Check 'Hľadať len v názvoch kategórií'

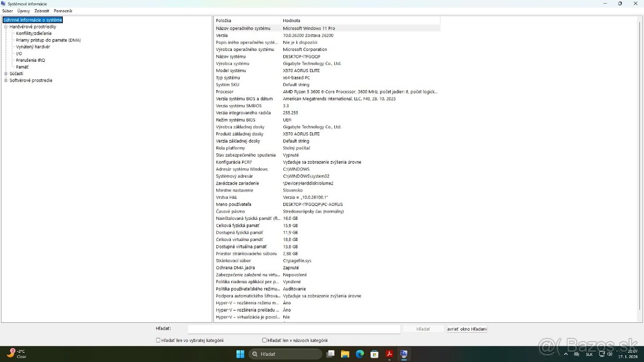(x=264, y=340)
